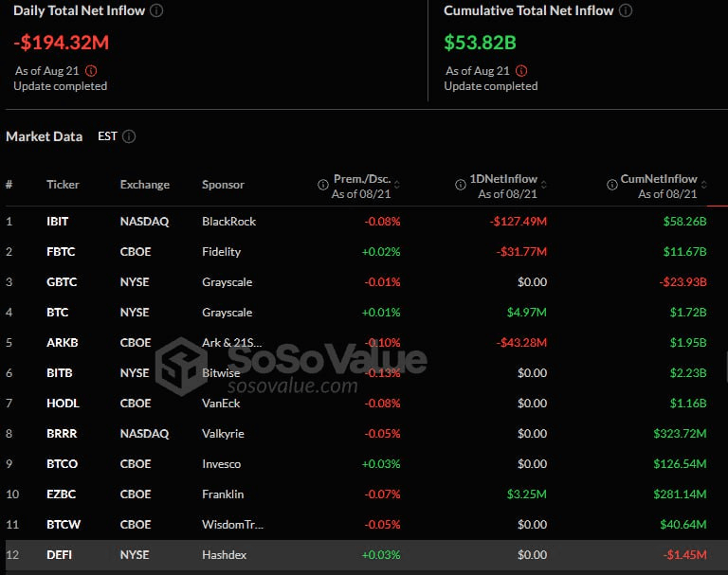This screenshot has width=728, height=575.
Task: Click VanEck sponsor cell
Action: tap(221, 404)
